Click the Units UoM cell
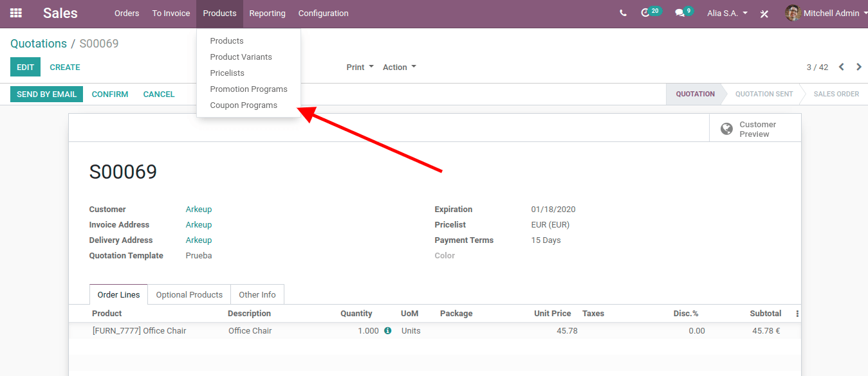This screenshot has width=868, height=376. point(411,331)
